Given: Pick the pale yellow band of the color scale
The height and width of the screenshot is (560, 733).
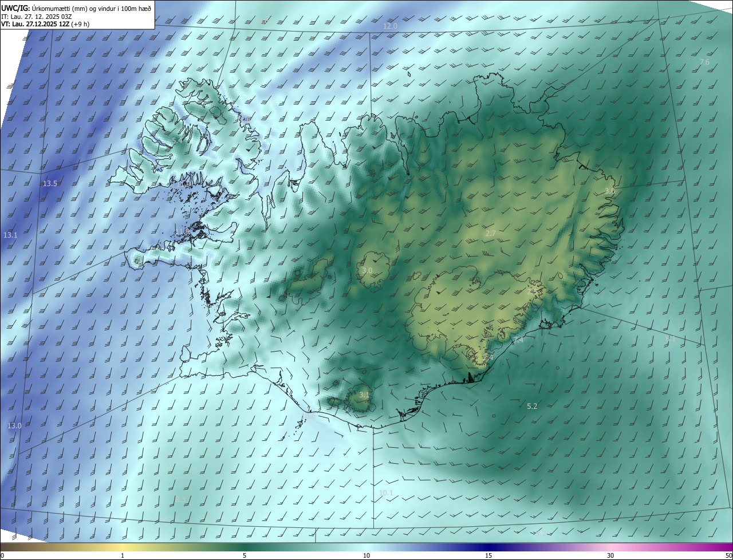Looking at the screenshot, I should (x=123, y=547).
